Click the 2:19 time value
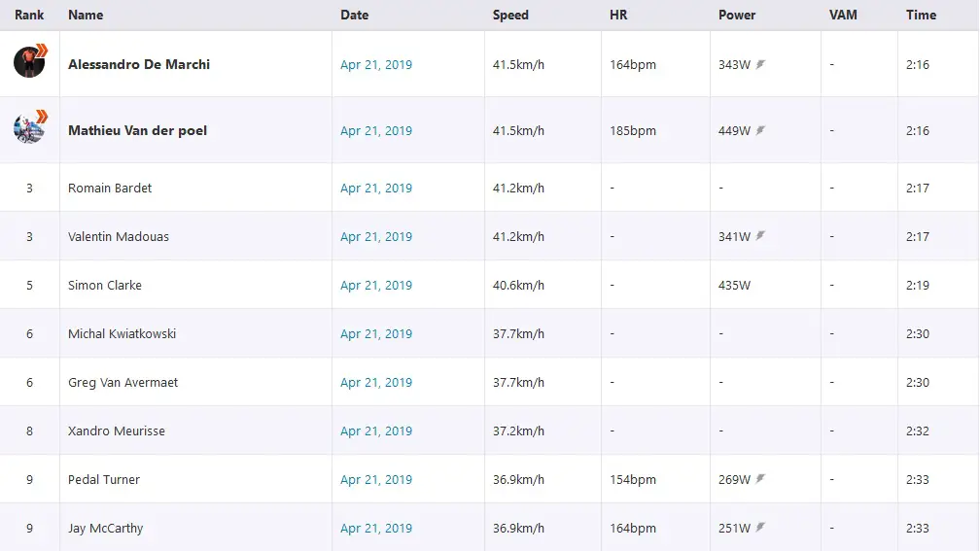The image size is (980, 551). pyautogui.click(x=918, y=286)
